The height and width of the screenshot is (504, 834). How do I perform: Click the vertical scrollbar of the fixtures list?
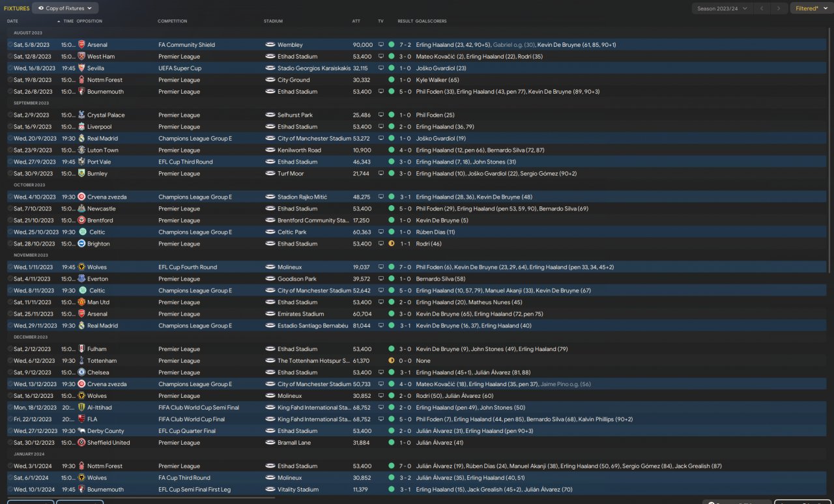(x=829, y=151)
